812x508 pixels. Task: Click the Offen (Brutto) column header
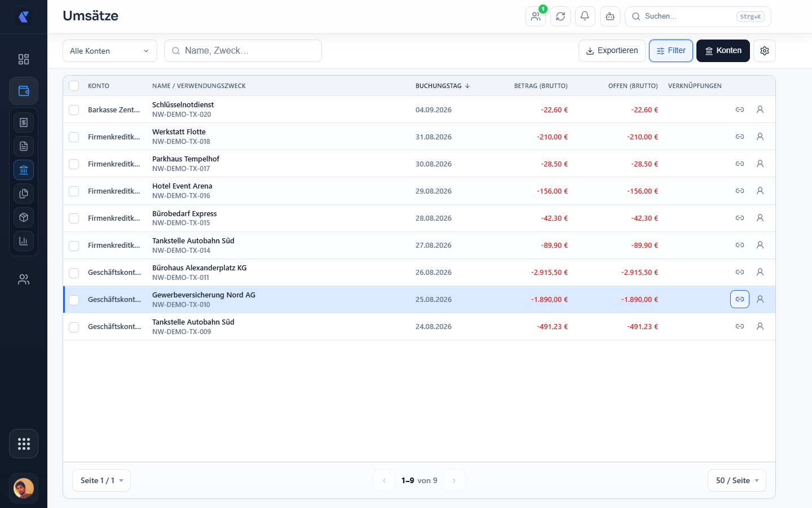[x=633, y=86]
